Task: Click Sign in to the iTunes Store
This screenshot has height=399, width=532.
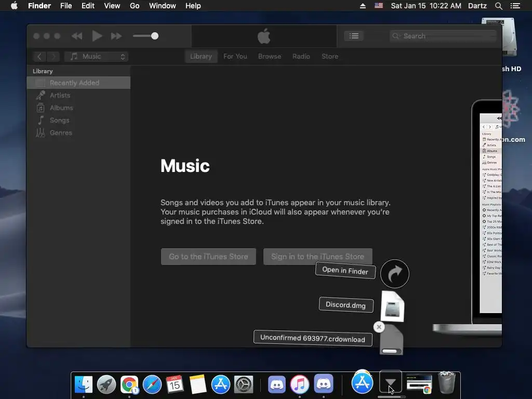Action: (x=317, y=257)
